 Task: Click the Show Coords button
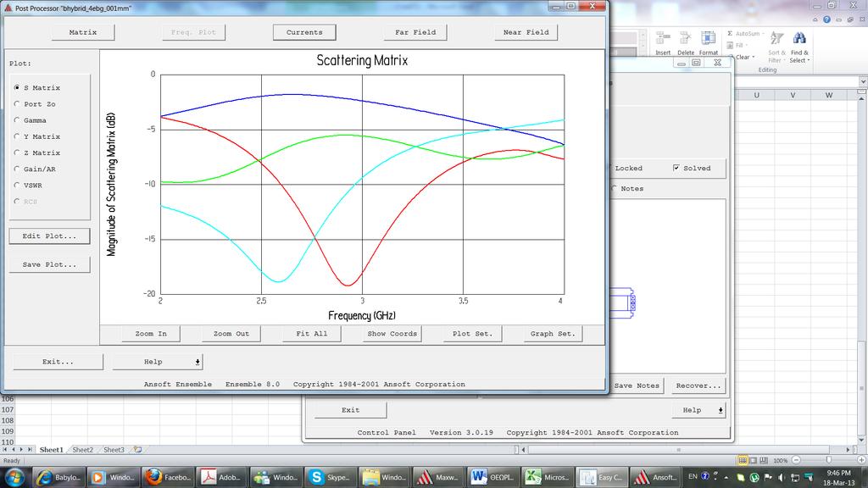[392, 334]
